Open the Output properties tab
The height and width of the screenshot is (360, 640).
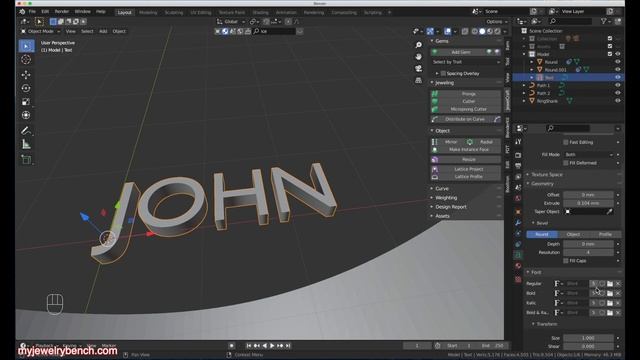click(x=518, y=166)
